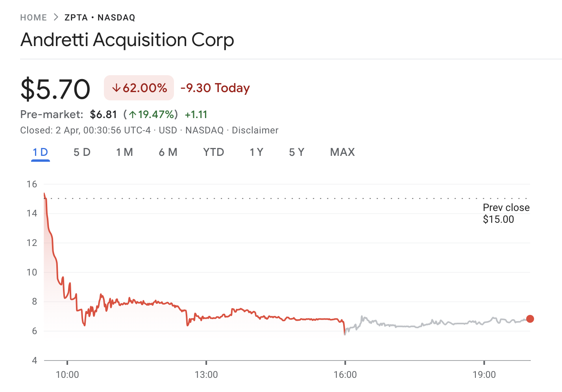Screen dimensions: 562x392
Task: Select the MAX time range
Action: pyautogui.click(x=342, y=152)
